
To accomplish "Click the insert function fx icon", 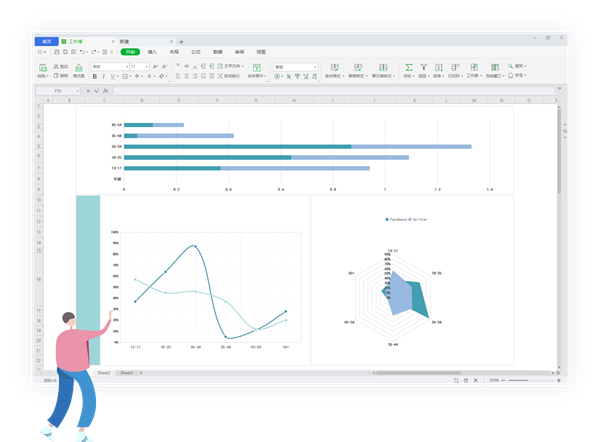I will (106, 91).
